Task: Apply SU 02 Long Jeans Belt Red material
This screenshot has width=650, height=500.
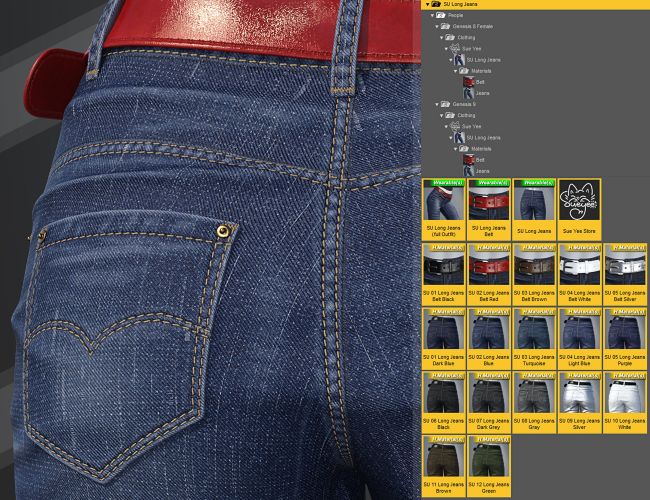Action: 489,272
